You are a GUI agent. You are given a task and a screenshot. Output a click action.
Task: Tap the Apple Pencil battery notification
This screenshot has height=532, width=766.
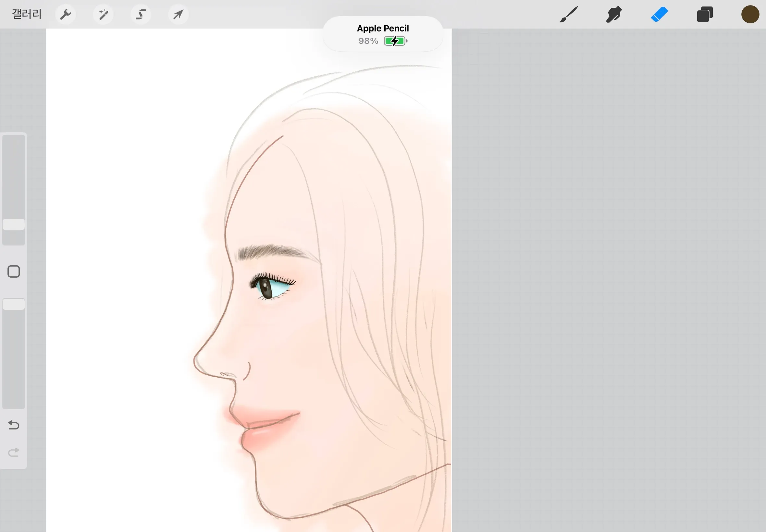click(x=383, y=34)
